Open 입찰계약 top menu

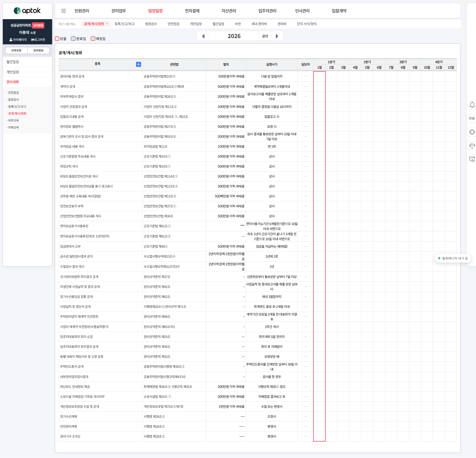(x=339, y=11)
